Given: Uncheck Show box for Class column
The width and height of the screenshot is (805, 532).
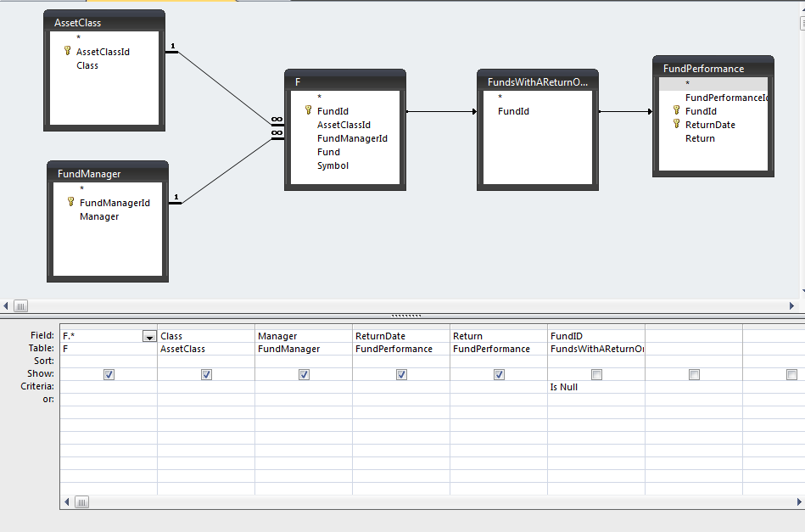Looking at the screenshot, I should pyautogui.click(x=206, y=375).
